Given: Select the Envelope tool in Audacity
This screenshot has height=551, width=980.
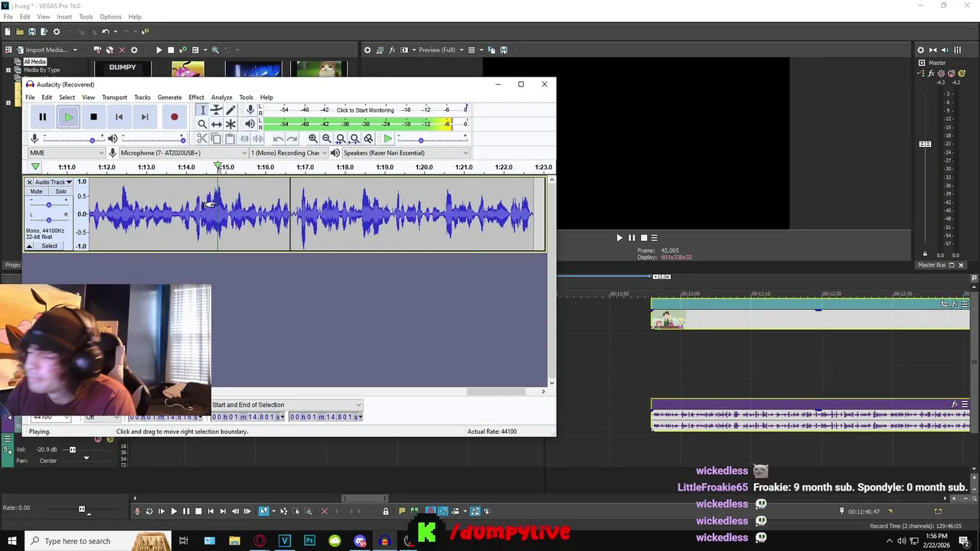Looking at the screenshot, I should 217,110.
